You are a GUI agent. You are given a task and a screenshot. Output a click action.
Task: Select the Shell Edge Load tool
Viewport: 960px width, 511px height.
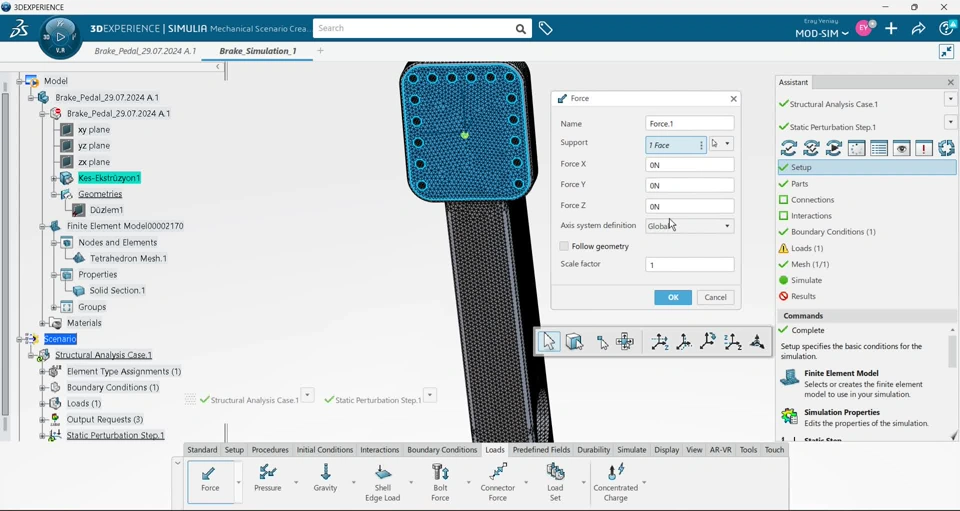click(383, 482)
